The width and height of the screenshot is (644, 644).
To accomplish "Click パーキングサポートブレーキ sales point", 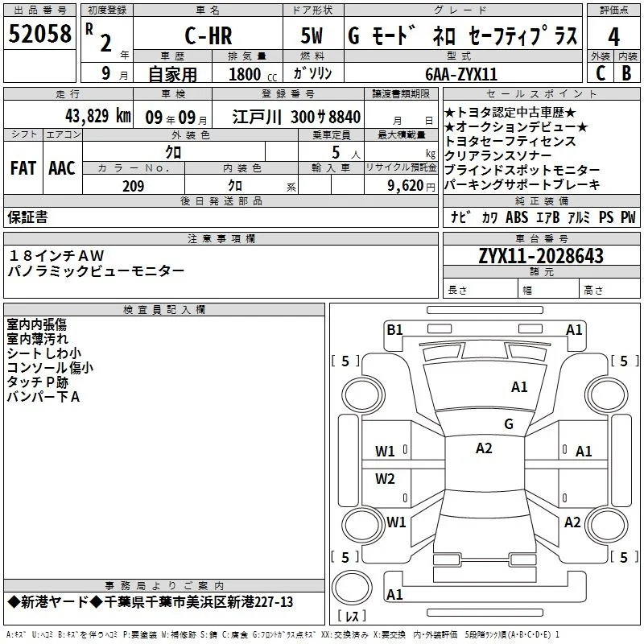I will (x=522, y=184).
